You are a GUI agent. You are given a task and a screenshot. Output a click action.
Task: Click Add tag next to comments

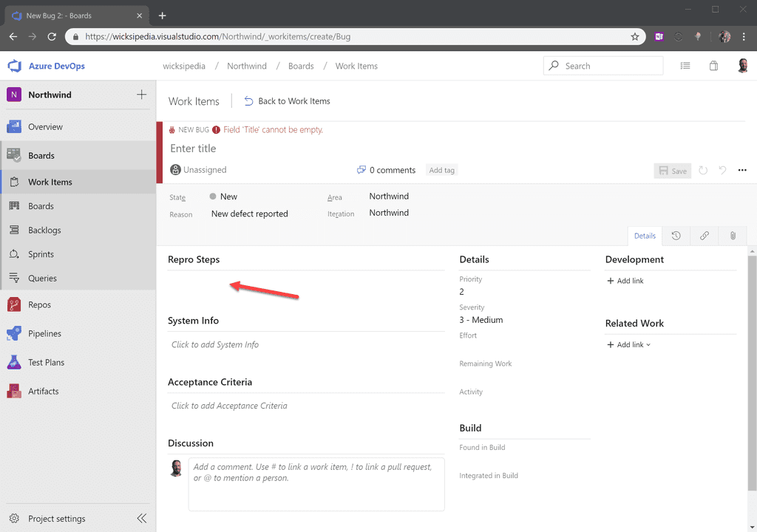click(441, 169)
